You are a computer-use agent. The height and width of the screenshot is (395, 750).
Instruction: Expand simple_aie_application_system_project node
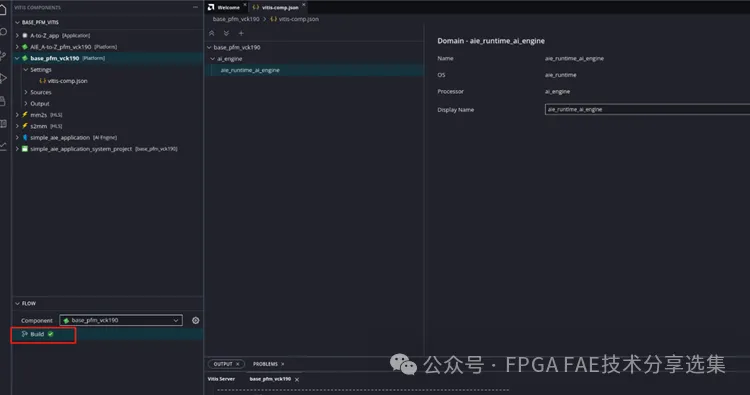(17, 149)
